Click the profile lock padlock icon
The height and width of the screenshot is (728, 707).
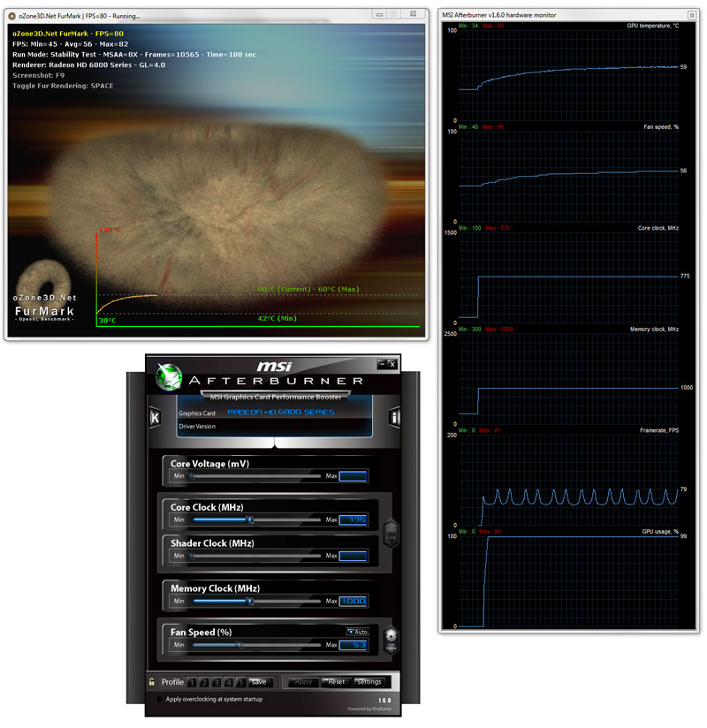(x=153, y=682)
